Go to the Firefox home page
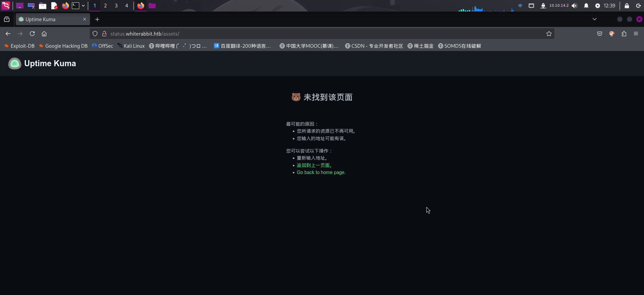 click(x=44, y=34)
